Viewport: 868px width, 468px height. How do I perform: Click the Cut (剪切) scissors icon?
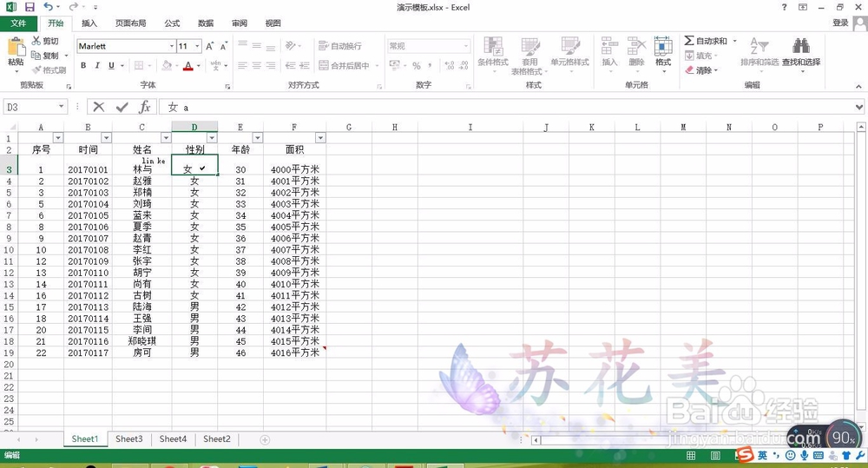(36, 41)
